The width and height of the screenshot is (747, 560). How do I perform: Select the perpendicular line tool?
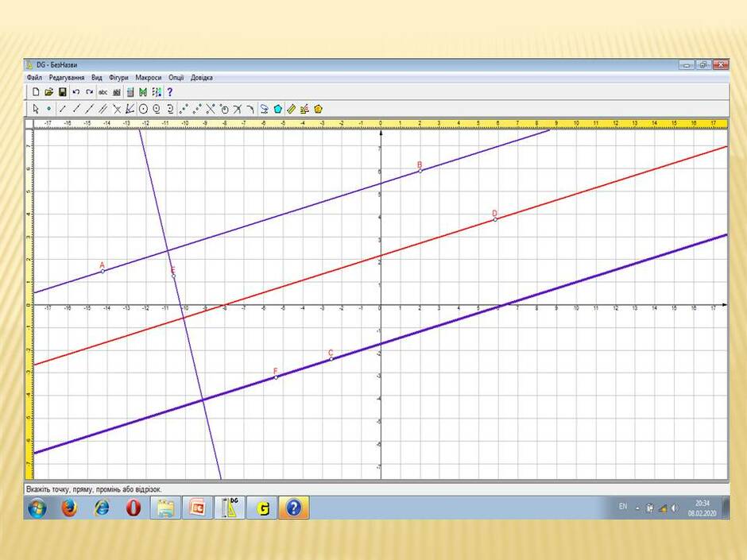pyautogui.click(x=117, y=109)
